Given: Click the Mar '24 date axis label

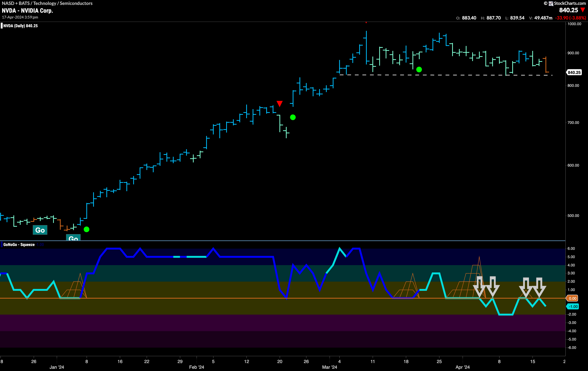Looking at the screenshot, I should pyautogui.click(x=330, y=367).
